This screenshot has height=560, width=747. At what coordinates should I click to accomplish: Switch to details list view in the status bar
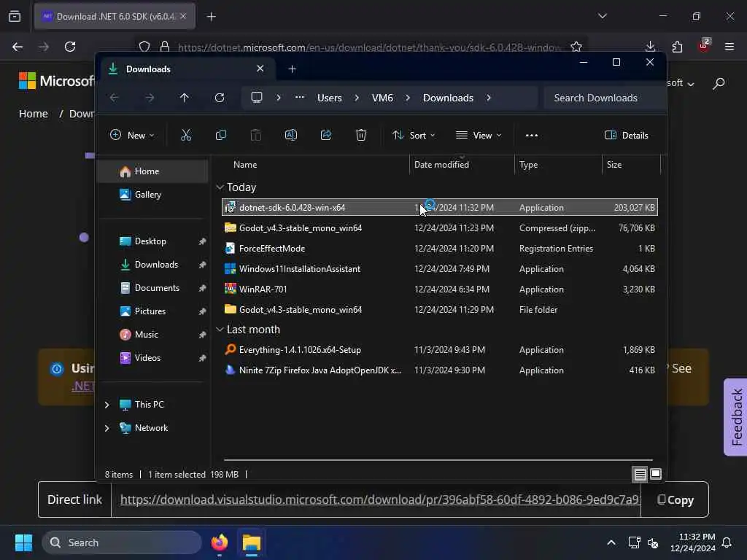pyautogui.click(x=640, y=474)
